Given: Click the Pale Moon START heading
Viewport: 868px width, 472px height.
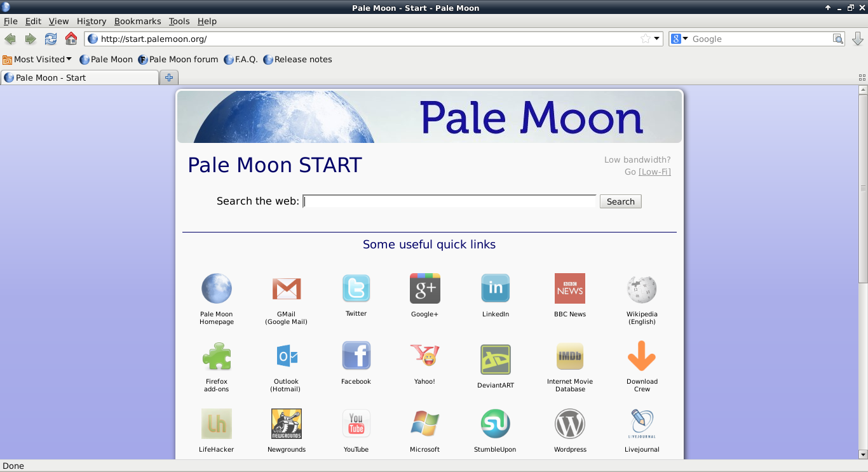Looking at the screenshot, I should (x=275, y=165).
